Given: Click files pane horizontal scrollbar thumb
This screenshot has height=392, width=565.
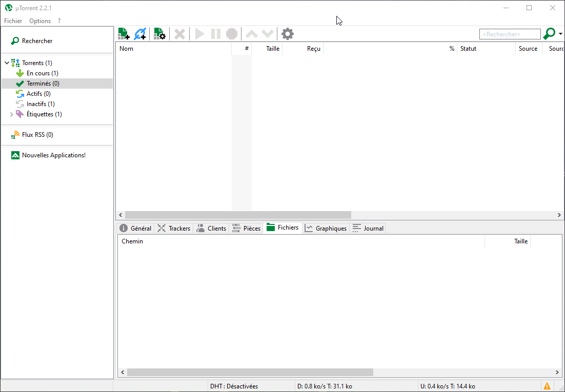Looking at the screenshot, I should click(250, 372).
